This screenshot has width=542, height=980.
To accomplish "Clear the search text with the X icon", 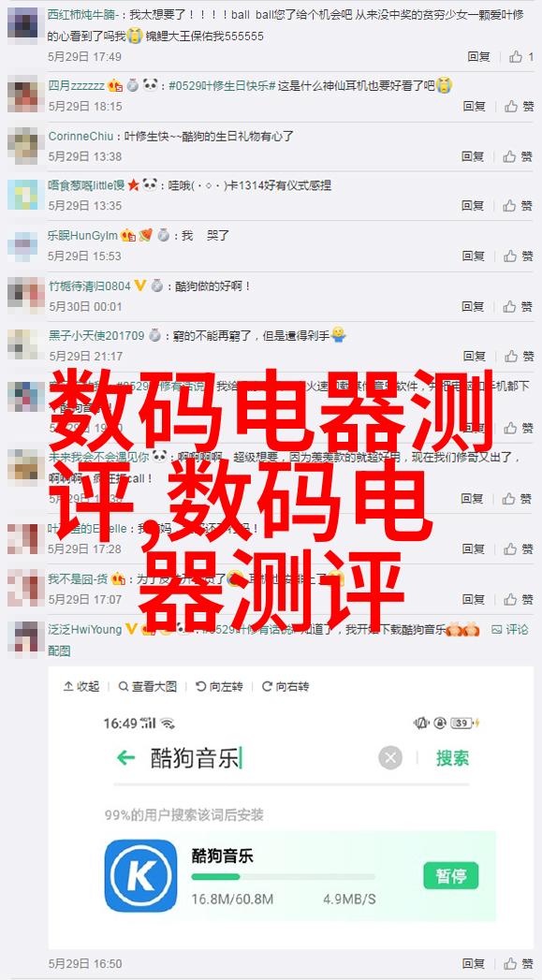I will 390,759.
